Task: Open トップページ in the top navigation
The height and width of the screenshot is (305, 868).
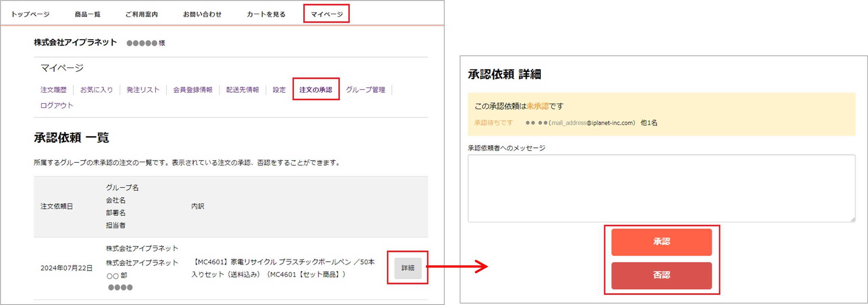Action: coord(30,14)
